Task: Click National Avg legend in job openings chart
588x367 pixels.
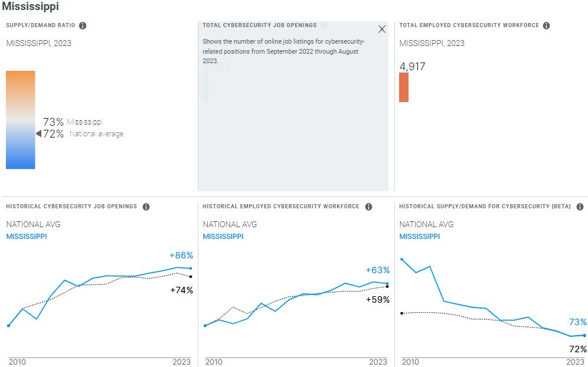Action: pos(33,224)
